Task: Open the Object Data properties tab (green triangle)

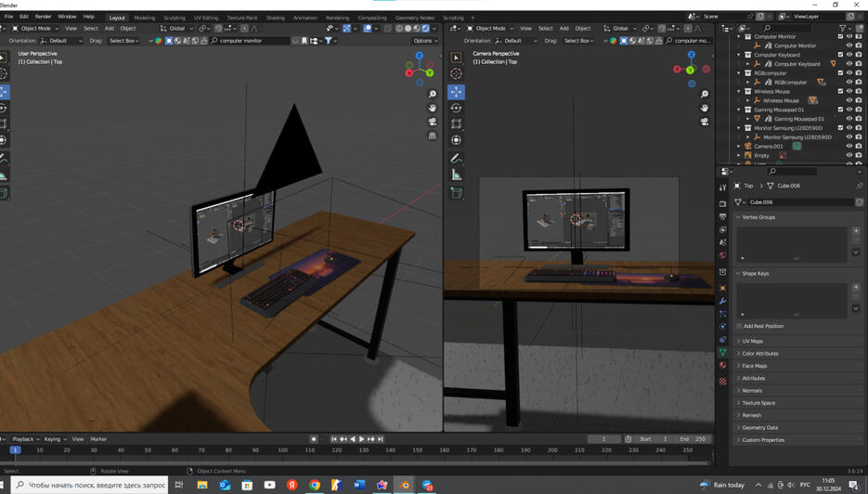Action: (723, 353)
